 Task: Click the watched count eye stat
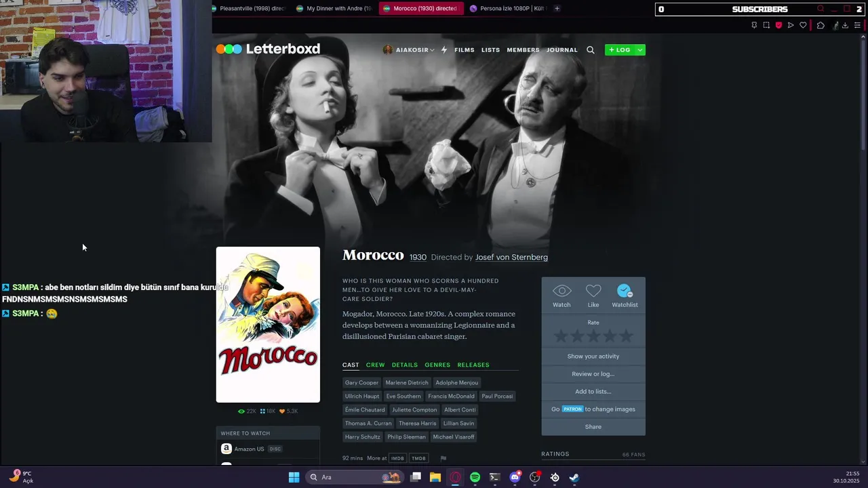tap(248, 411)
